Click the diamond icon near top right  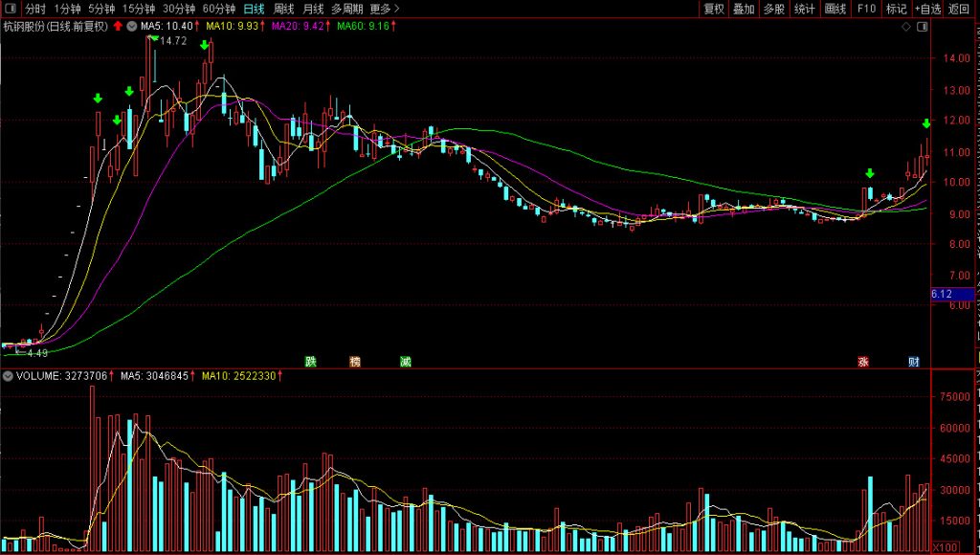point(907,27)
